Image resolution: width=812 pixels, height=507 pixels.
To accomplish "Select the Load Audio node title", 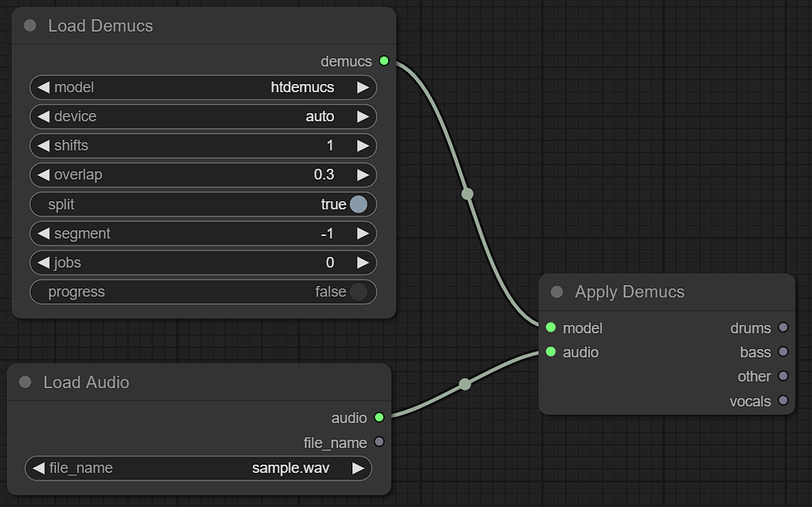I will click(86, 382).
